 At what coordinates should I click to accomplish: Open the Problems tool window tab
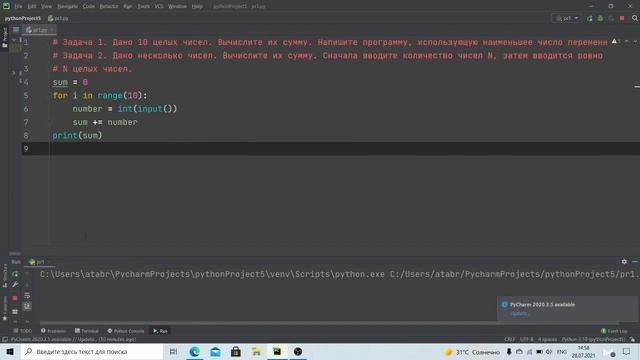[x=53, y=331]
